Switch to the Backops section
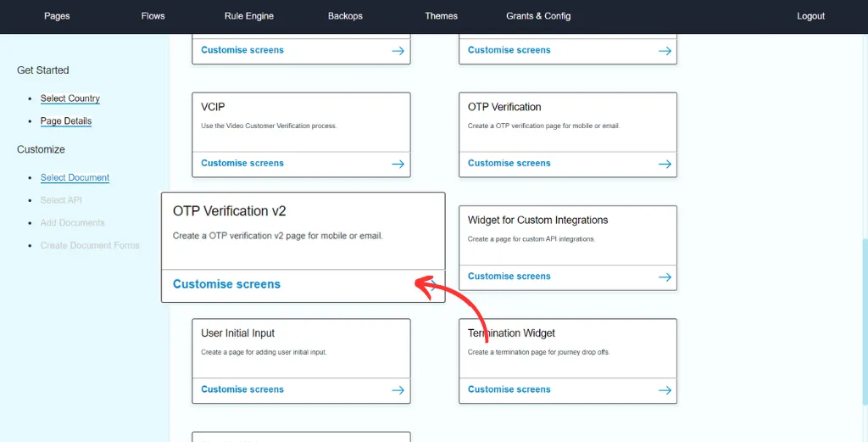The image size is (868, 442). [345, 16]
